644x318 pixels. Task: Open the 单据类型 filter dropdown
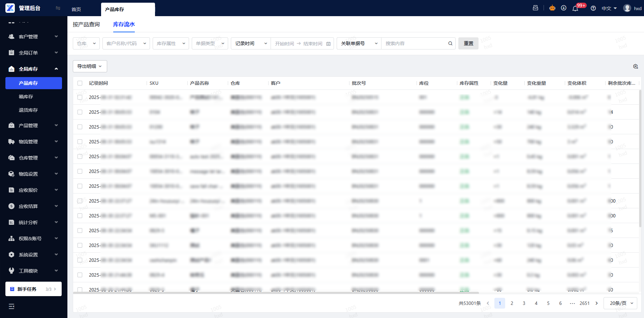210,43
